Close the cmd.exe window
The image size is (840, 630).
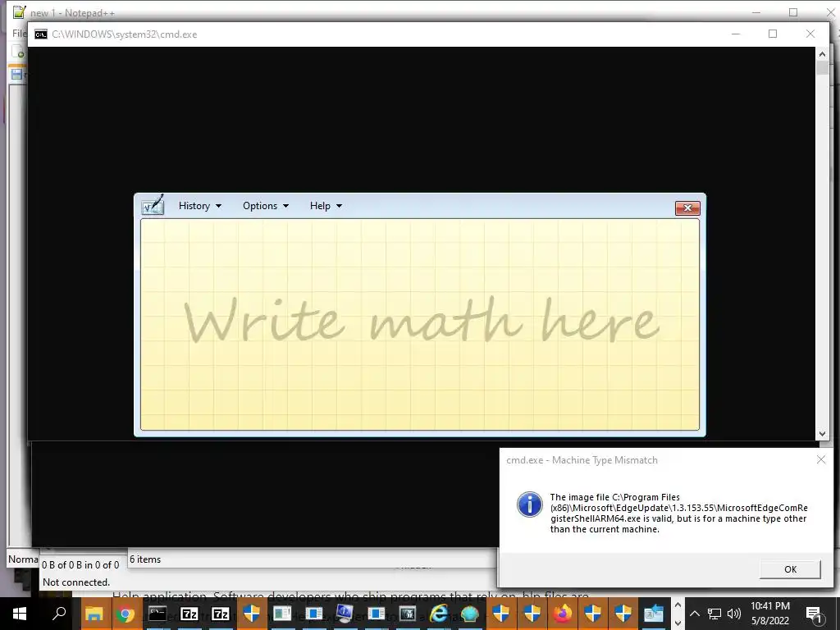coord(810,34)
